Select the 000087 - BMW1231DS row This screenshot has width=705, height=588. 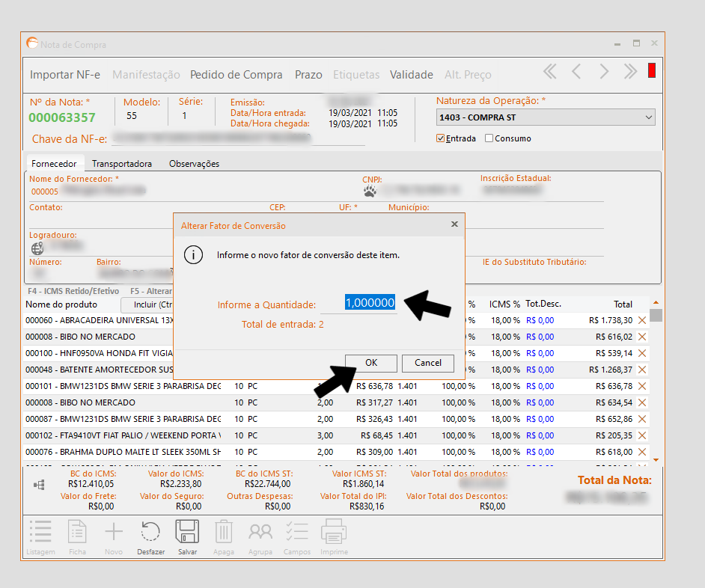tap(335, 419)
